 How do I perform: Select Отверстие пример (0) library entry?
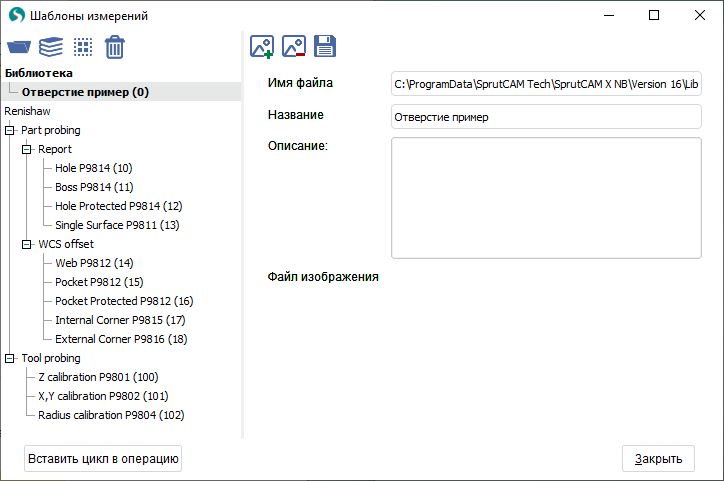[x=85, y=92]
